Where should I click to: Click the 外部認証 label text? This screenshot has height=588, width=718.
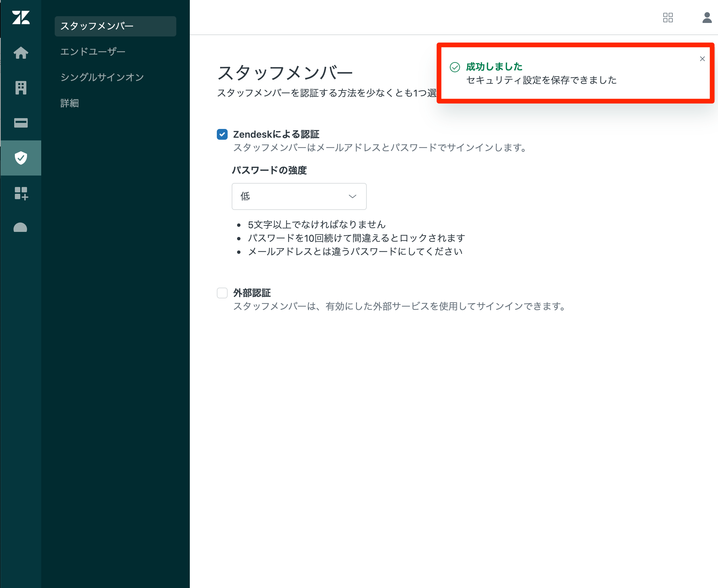tap(252, 293)
